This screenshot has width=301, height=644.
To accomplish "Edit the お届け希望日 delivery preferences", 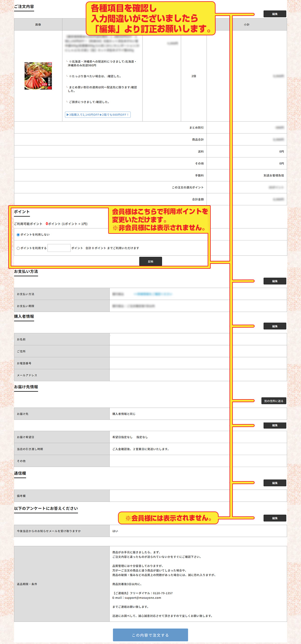I will click(275, 425).
